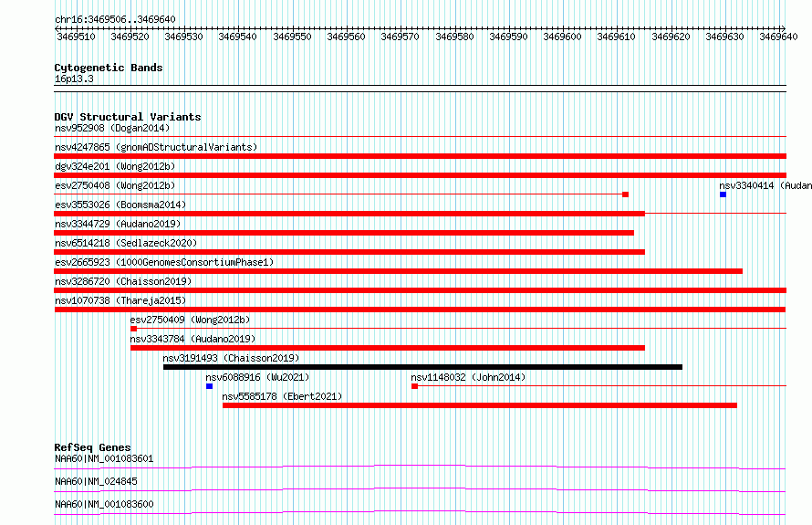Click the red end block of esv2750408
This screenshot has height=525, width=812.
pyautogui.click(x=625, y=194)
